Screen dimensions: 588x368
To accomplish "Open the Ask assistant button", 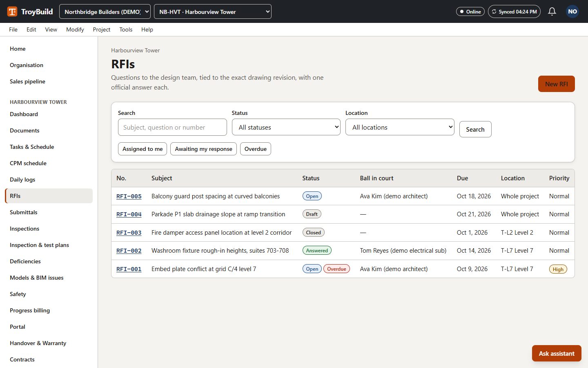I will tap(557, 353).
